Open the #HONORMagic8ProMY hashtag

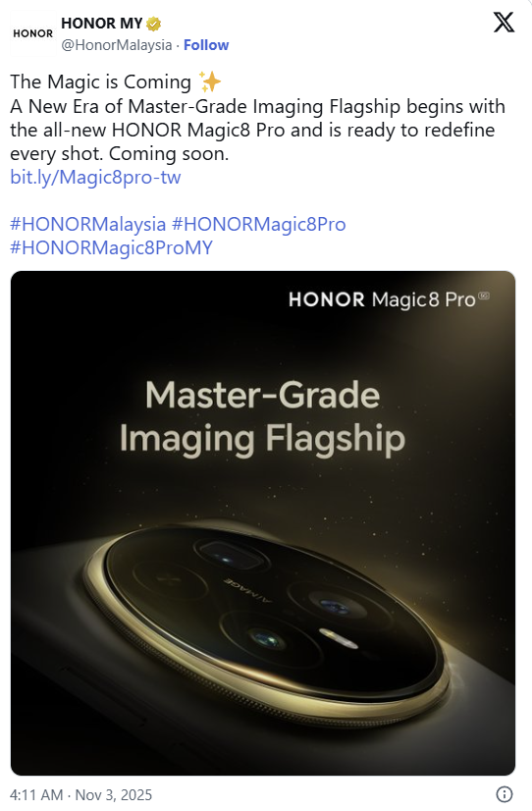click(111, 247)
